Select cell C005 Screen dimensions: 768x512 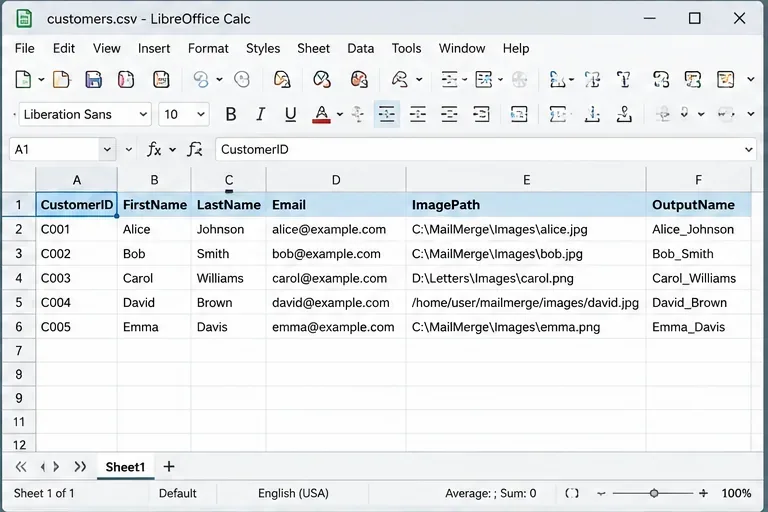(76, 327)
